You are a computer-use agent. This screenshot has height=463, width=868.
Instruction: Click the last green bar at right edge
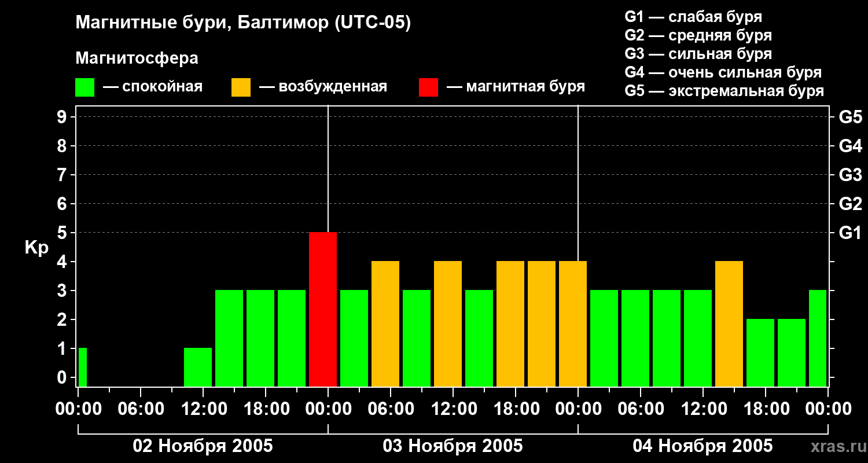tap(817, 338)
